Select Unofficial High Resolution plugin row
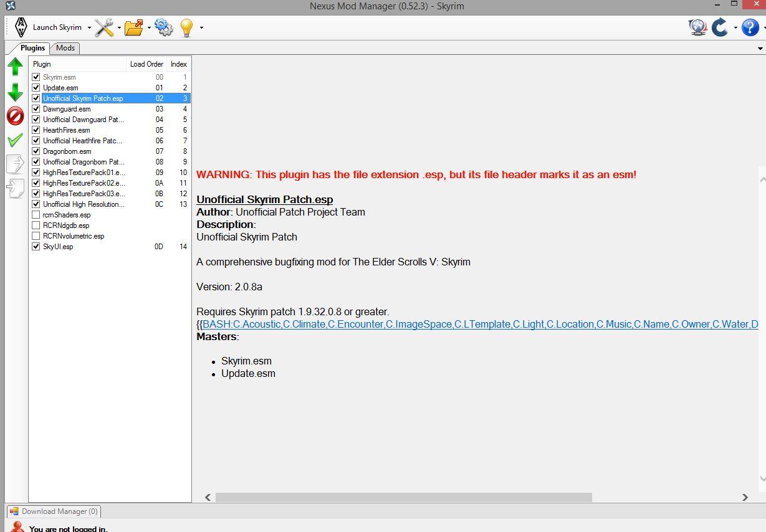This screenshot has width=766, height=532. (x=110, y=204)
